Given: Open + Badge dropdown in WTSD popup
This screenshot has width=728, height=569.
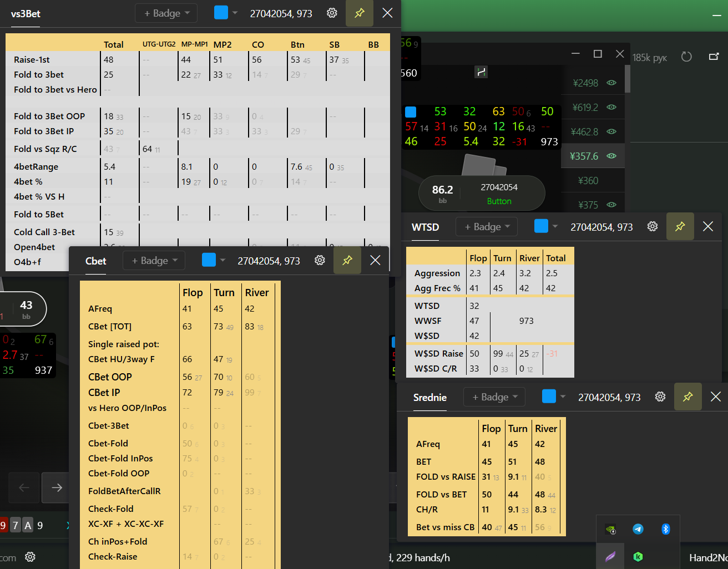Looking at the screenshot, I should 487,227.
